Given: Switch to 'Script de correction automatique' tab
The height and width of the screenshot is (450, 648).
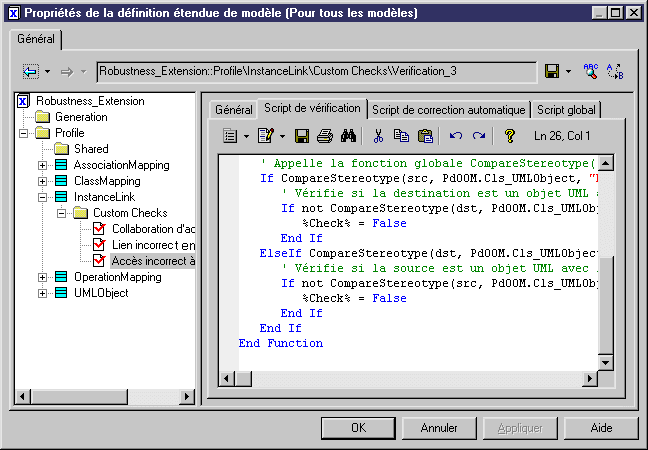Looking at the screenshot, I should tap(448, 109).
